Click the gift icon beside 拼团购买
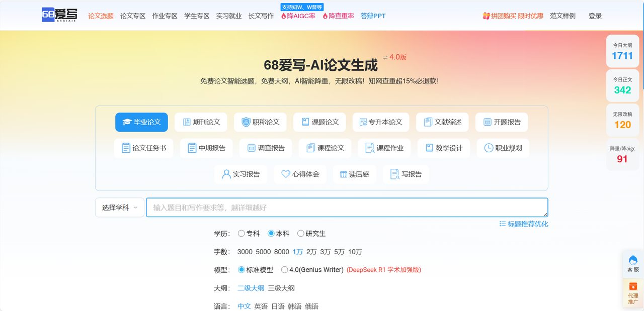 tap(486, 16)
